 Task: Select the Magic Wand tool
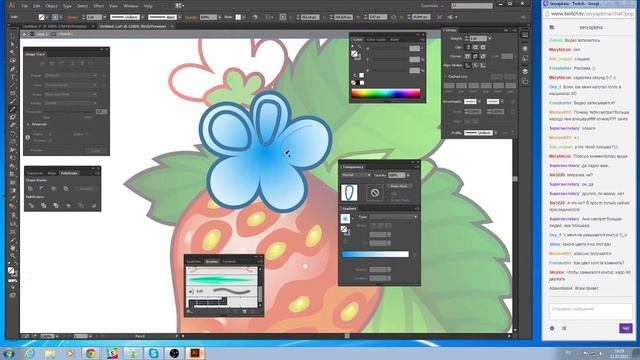[x=12, y=53]
